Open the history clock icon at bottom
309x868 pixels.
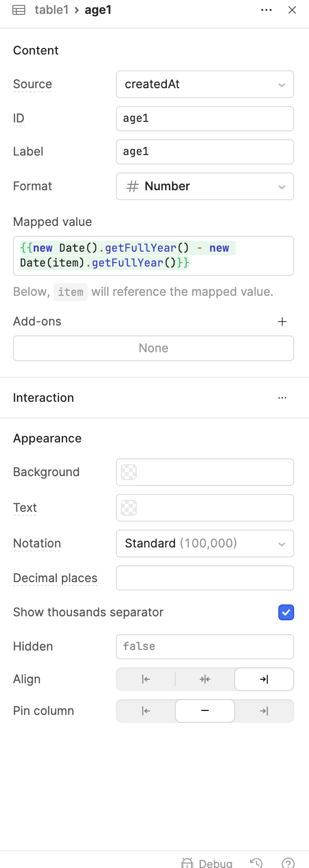coord(256,863)
